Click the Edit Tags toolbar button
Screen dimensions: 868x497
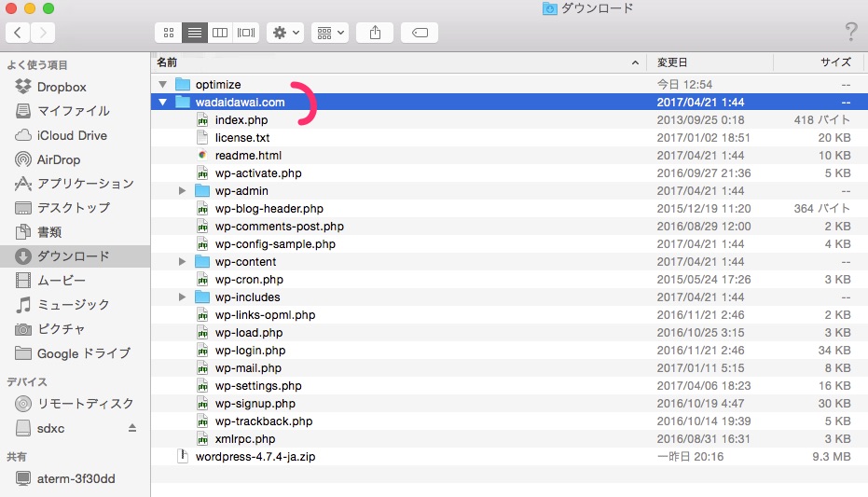pyautogui.click(x=420, y=33)
